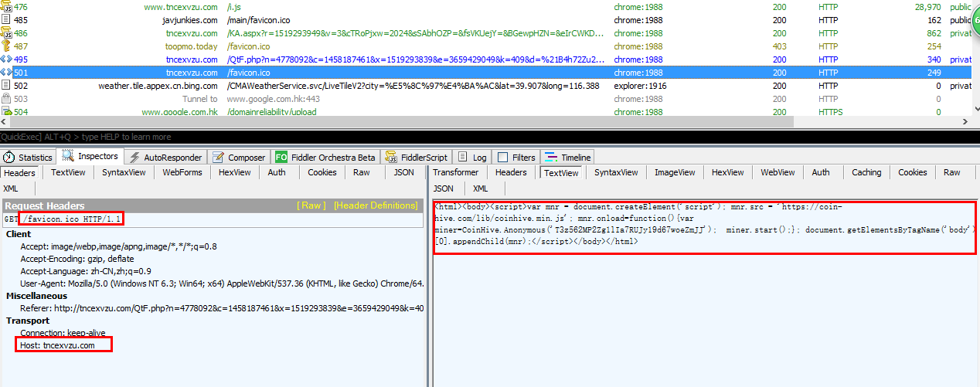Click the /QtF.php URL of session 495
Viewport: 980px width, 387px height.
pyautogui.click(x=417, y=59)
